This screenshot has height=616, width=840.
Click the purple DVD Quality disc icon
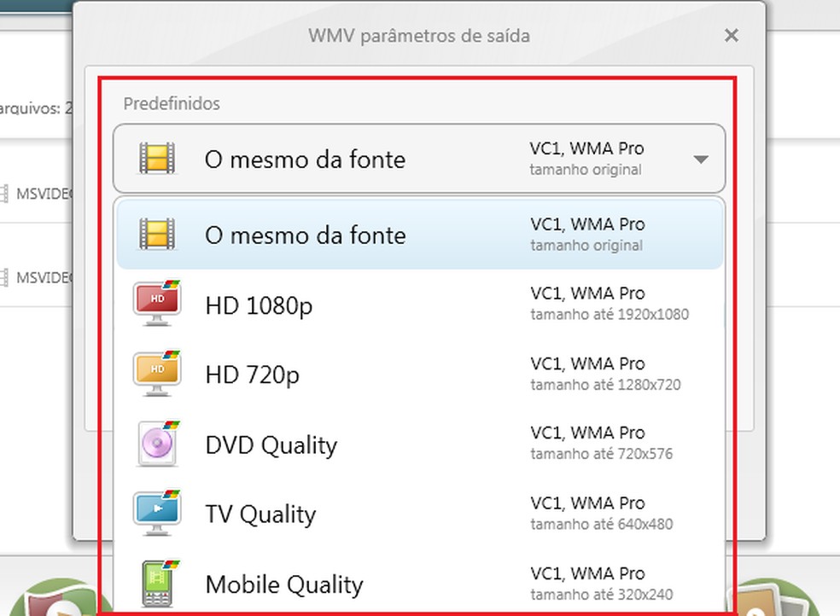(157, 444)
